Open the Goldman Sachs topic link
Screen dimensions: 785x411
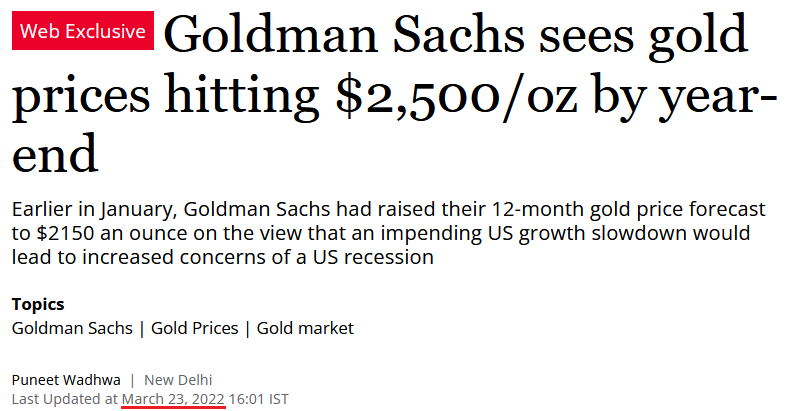(x=72, y=328)
